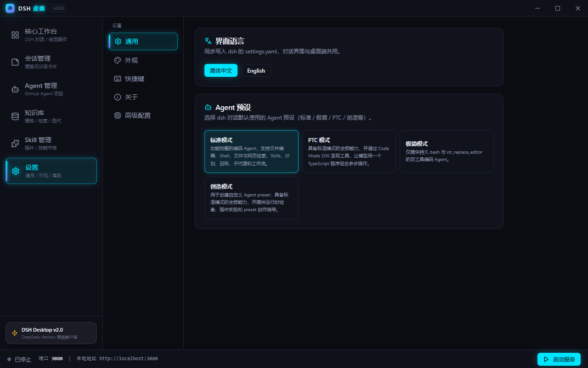This screenshot has width=588, height=368.
Task: Click the 启动服务 button
Action: click(559, 359)
